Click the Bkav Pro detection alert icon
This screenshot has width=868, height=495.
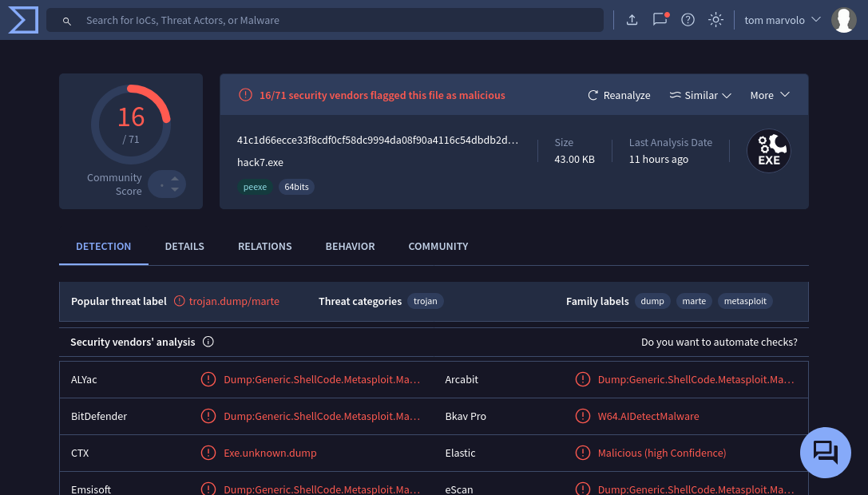tap(582, 416)
